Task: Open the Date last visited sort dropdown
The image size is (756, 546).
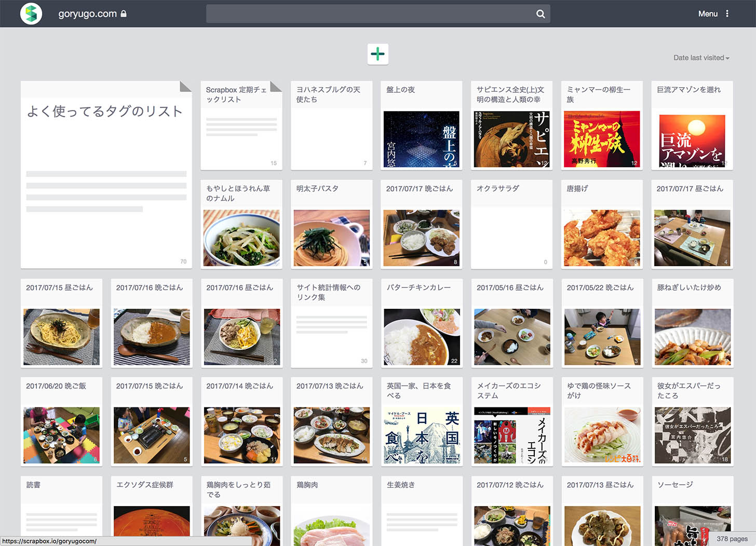Action: [701, 58]
